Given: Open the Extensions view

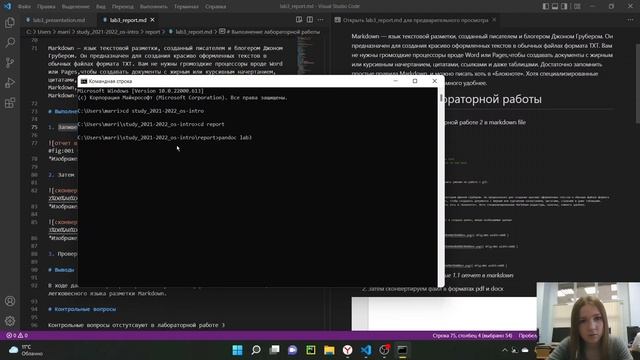Looking at the screenshot, I should point(10,102).
